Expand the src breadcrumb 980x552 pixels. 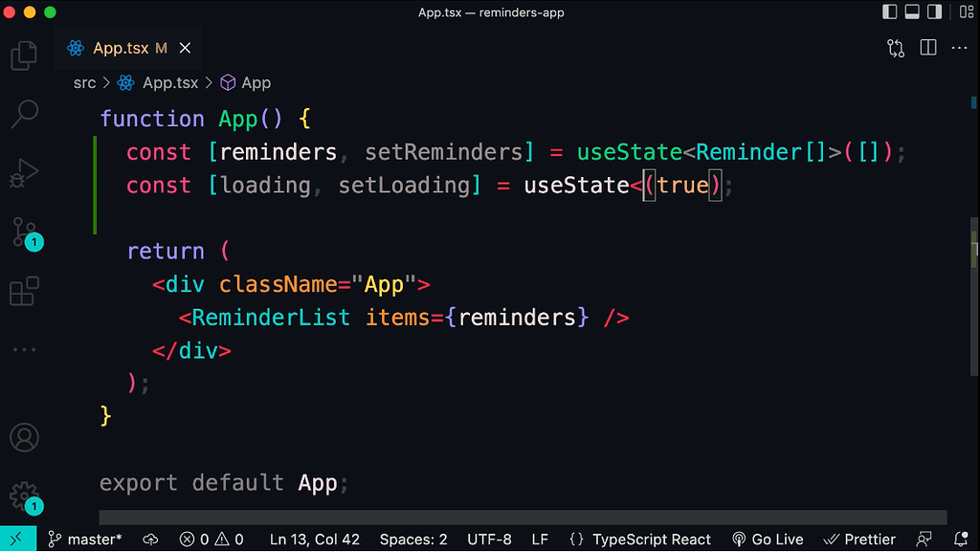click(84, 82)
